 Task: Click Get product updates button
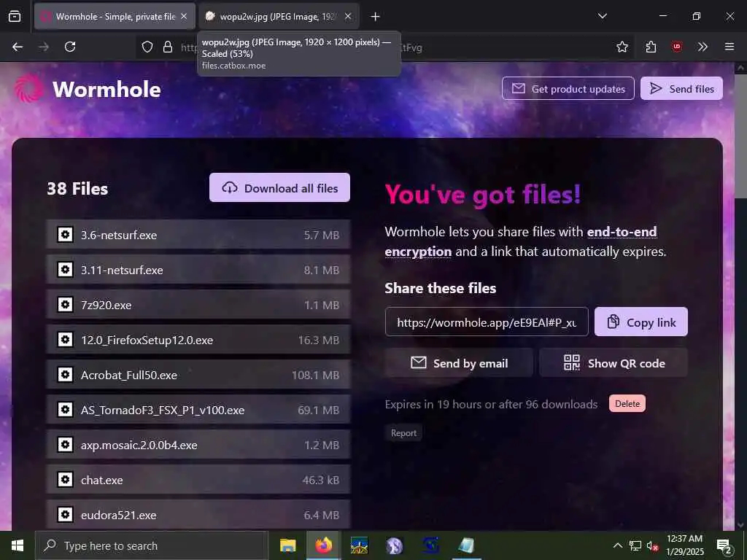[x=568, y=88]
